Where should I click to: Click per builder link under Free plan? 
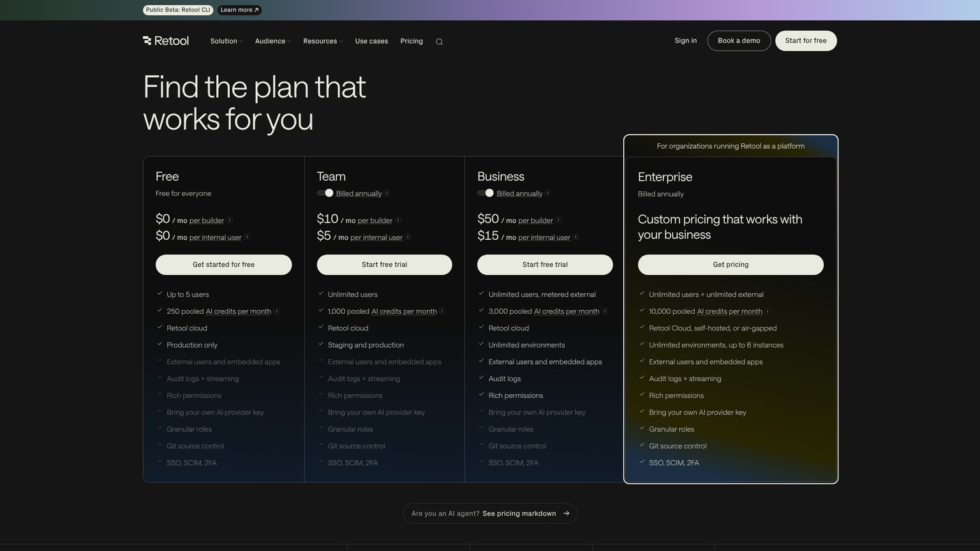[207, 221]
